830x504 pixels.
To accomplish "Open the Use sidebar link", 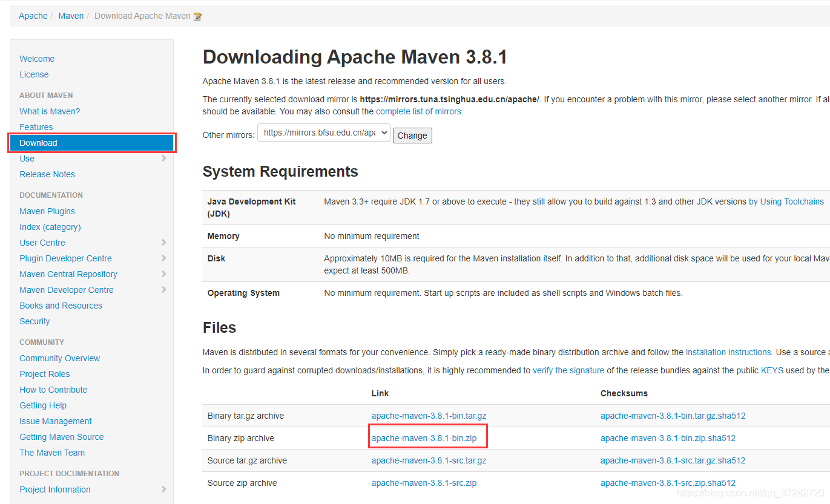I will point(27,159).
